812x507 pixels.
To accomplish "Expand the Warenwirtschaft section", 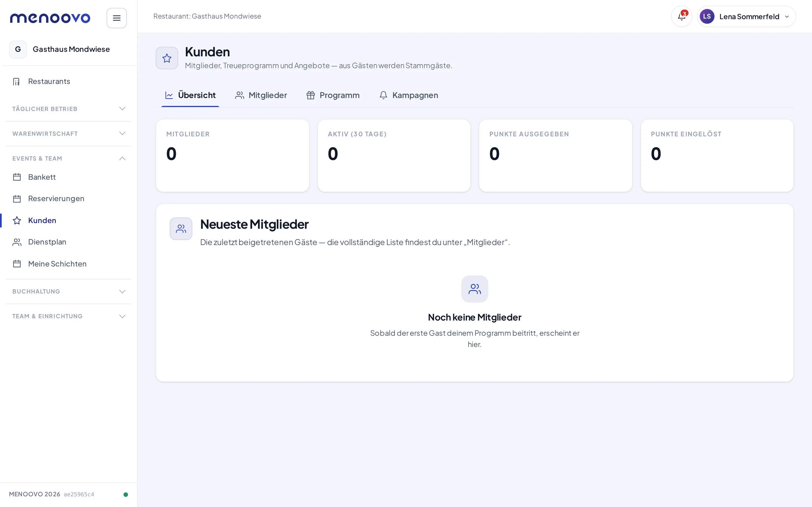I will 69,134.
